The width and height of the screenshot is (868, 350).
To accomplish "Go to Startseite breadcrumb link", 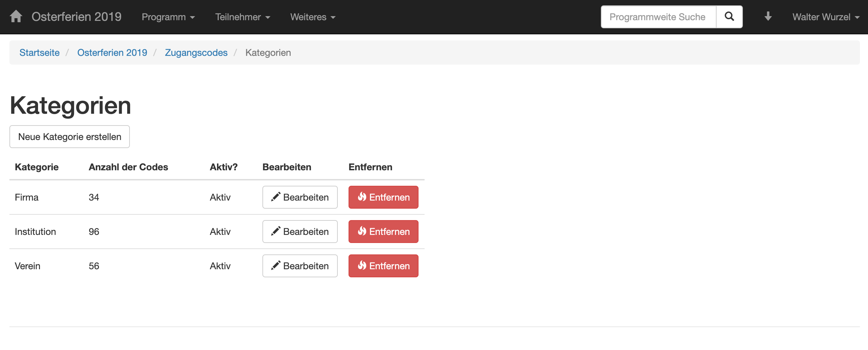I will [39, 53].
